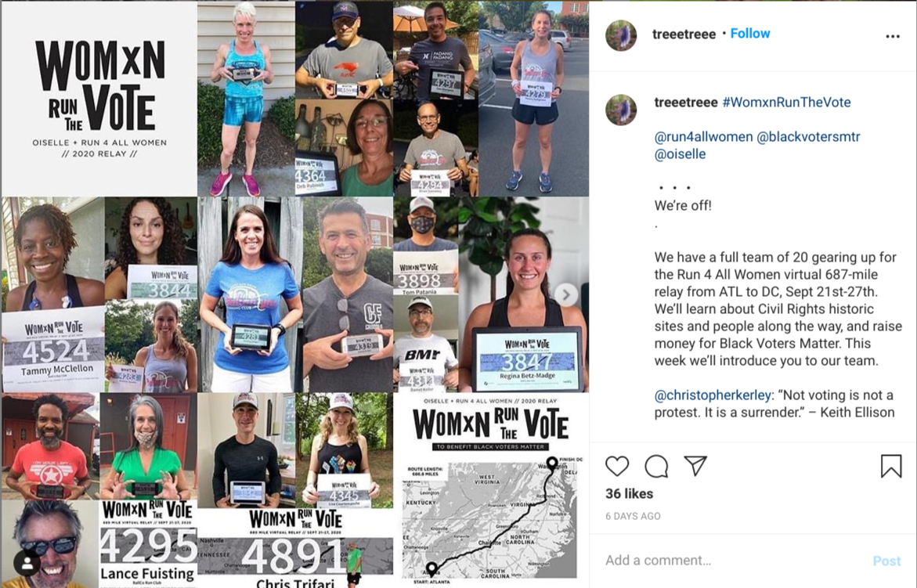Open the three-dot more options menu
This screenshot has width=917, height=588.
coord(893,36)
